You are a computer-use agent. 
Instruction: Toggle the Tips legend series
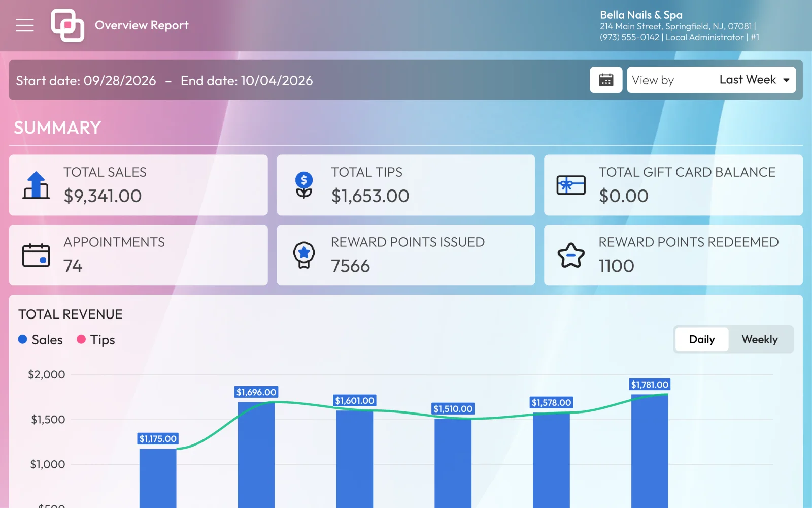(x=96, y=340)
